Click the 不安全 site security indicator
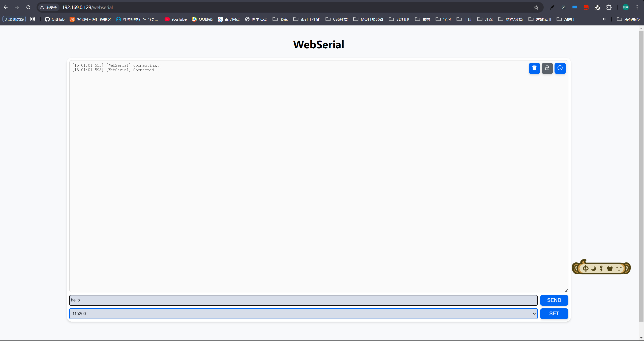The image size is (644, 341). click(x=49, y=7)
